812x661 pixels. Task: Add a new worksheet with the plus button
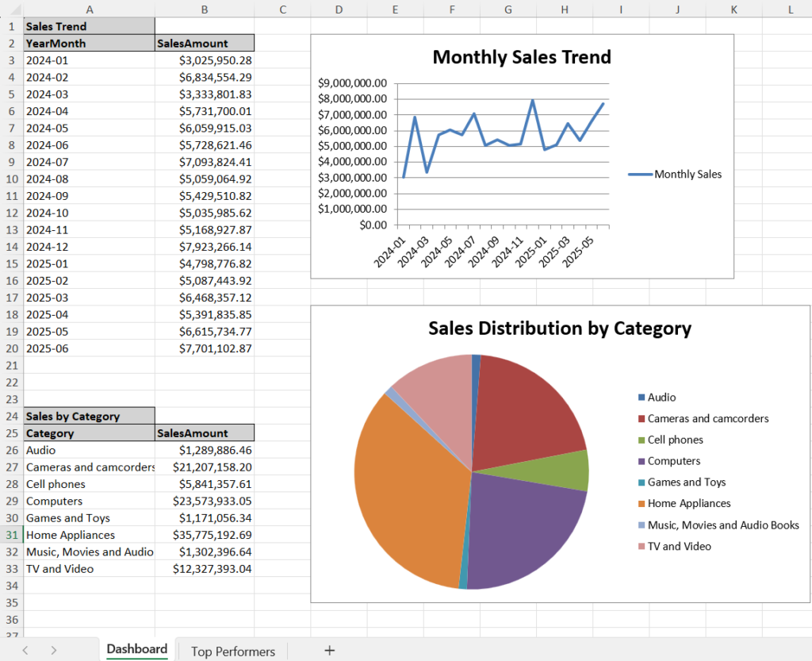(329, 651)
